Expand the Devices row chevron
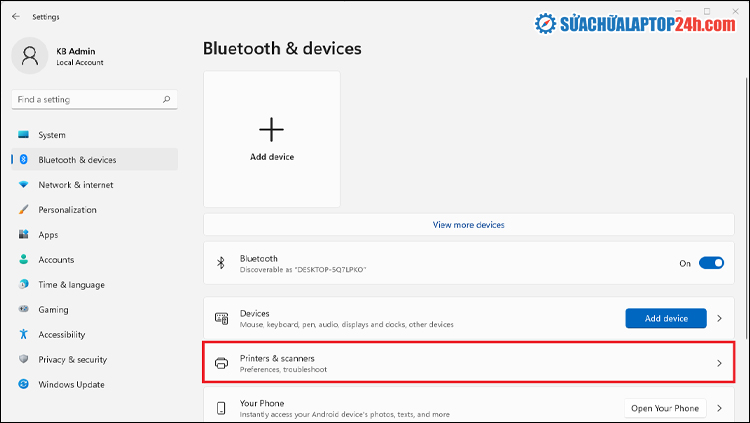 click(719, 318)
